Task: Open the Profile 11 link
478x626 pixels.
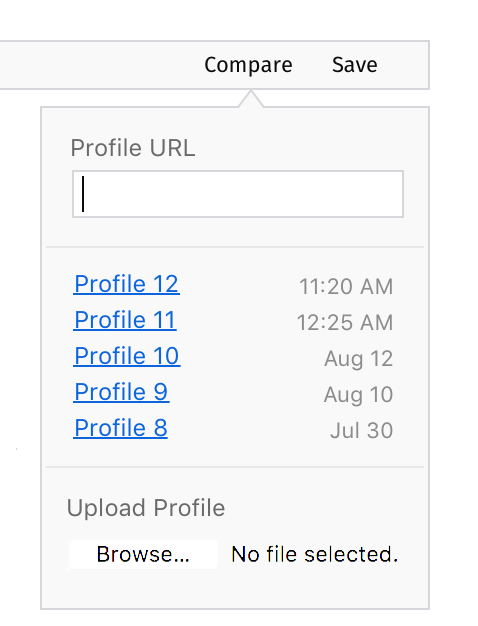Action: pos(125,320)
